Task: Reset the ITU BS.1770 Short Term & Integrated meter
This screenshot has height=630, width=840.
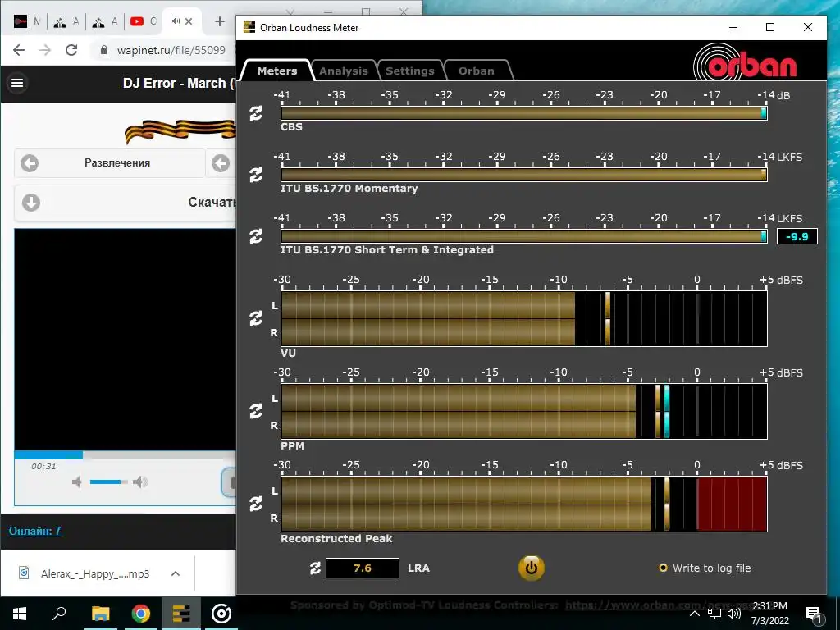Action: tap(256, 236)
